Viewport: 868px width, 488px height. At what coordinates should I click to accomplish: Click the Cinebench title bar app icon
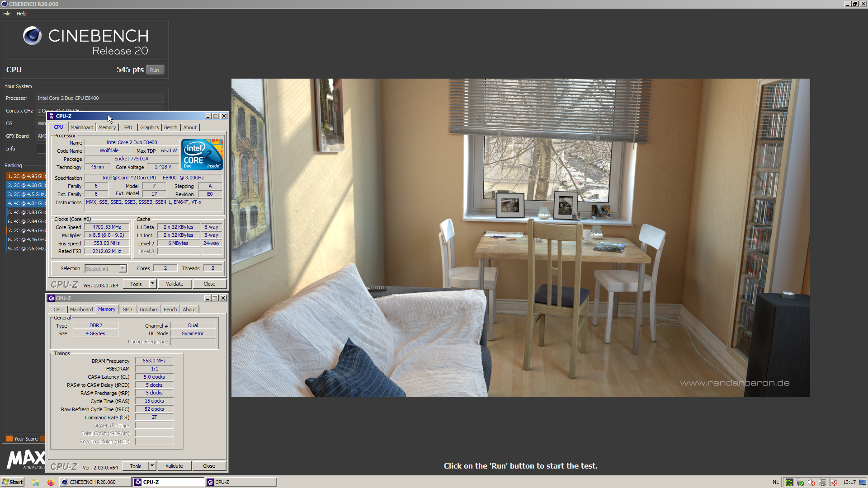click(x=5, y=4)
